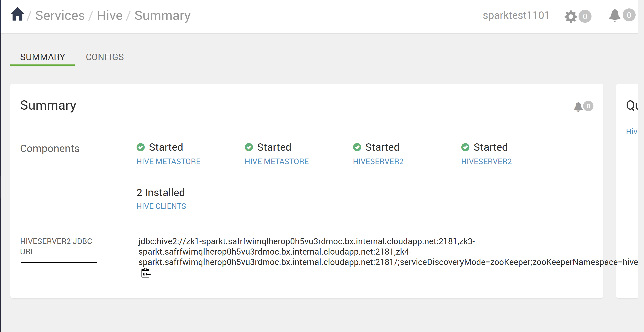Open the gear operations icon in header
Viewport: 644px width, 332px height.
(x=571, y=16)
